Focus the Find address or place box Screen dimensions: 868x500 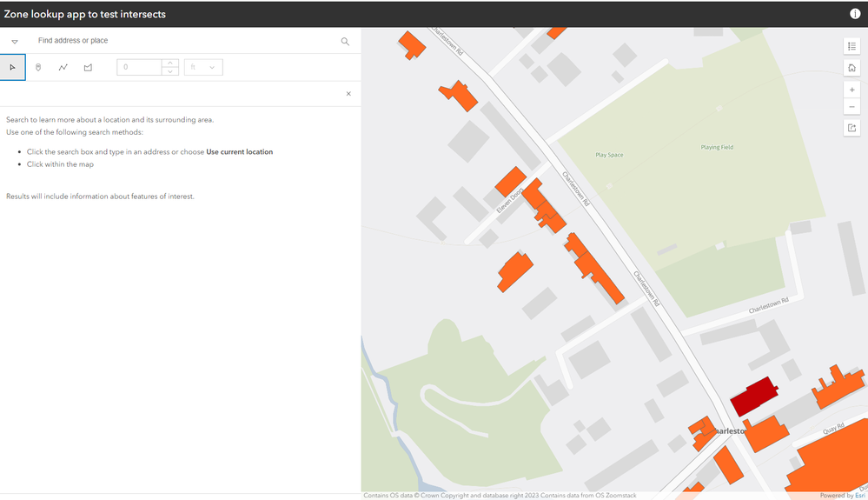(x=182, y=41)
